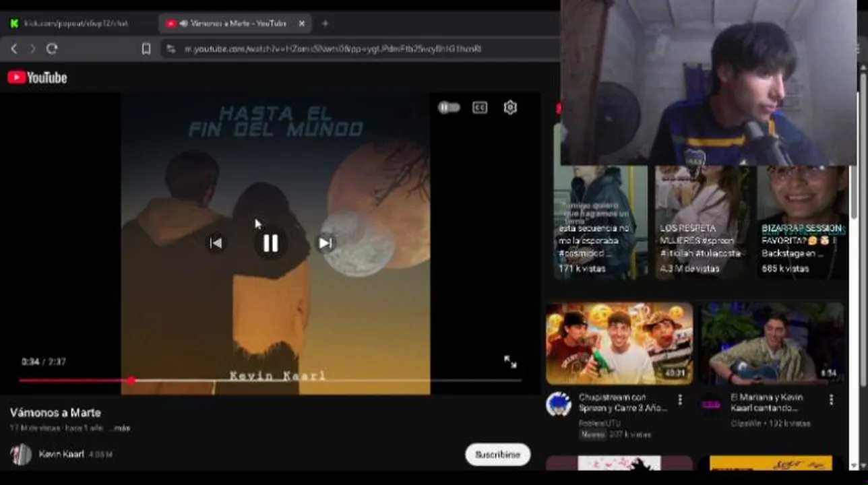Go forward in browser

(x=32, y=48)
